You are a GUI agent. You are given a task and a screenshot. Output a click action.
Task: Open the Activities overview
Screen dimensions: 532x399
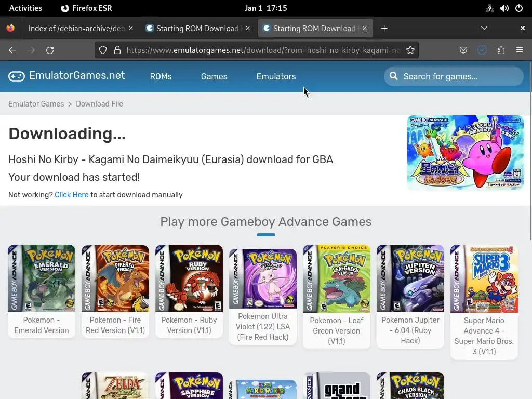click(x=25, y=8)
